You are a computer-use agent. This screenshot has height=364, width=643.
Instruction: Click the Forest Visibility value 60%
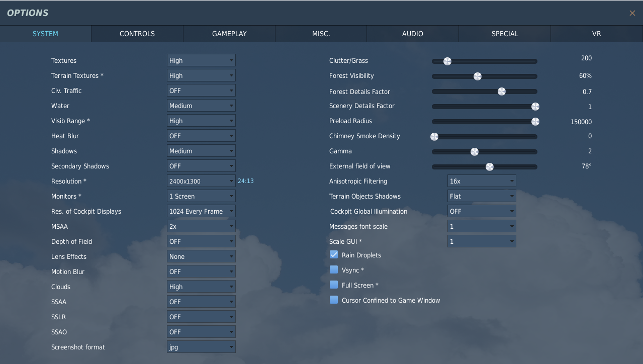point(585,75)
